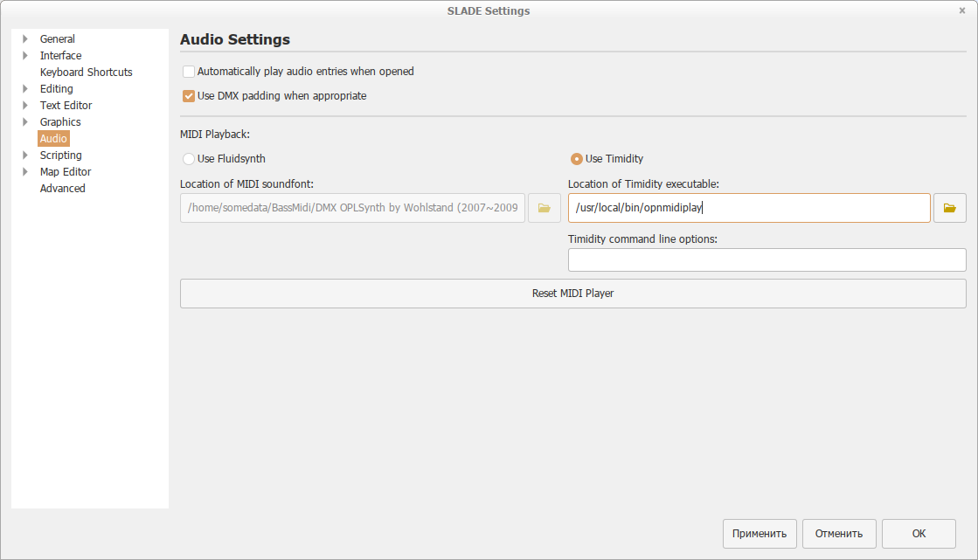Open the Advanced settings page

tap(62, 189)
